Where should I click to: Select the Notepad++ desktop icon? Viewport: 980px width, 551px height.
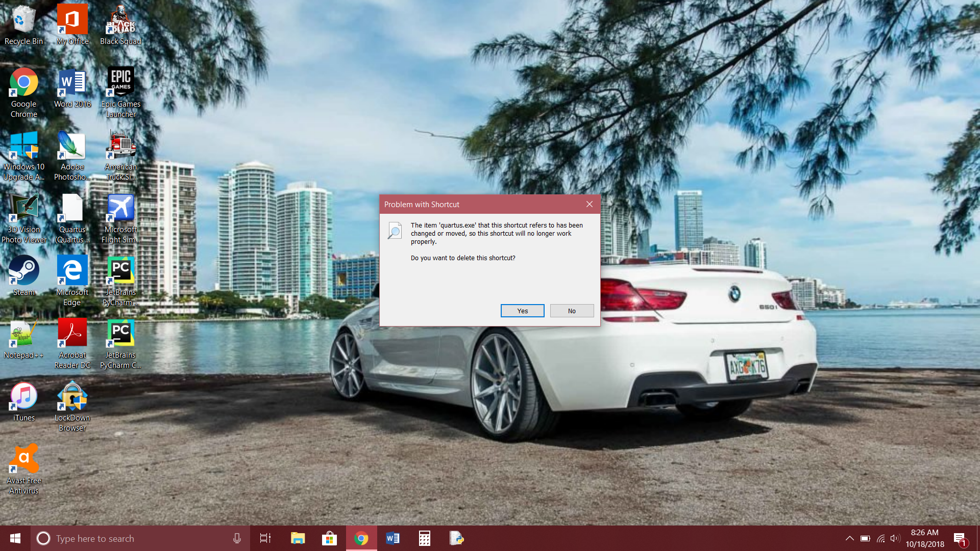click(x=23, y=335)
